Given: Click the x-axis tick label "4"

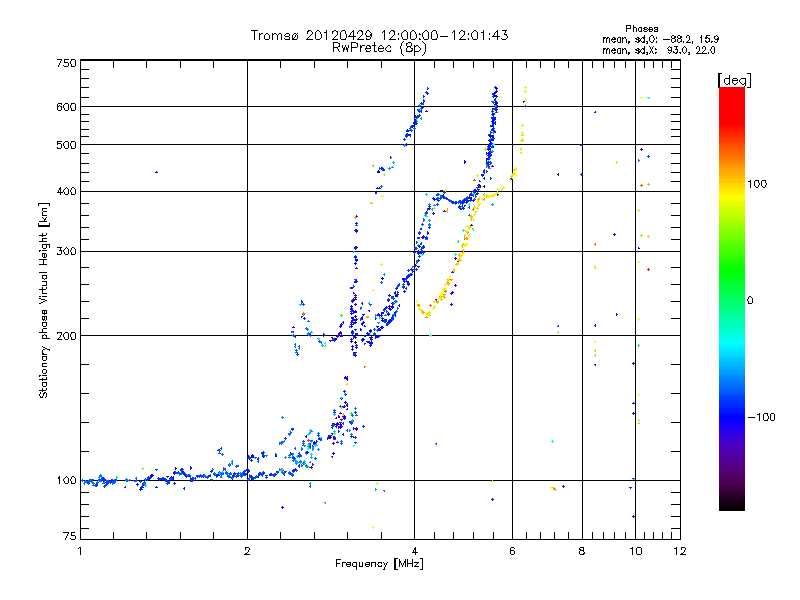Looking at the screenshot, I should pyautogui.click(x=414, y=551).
